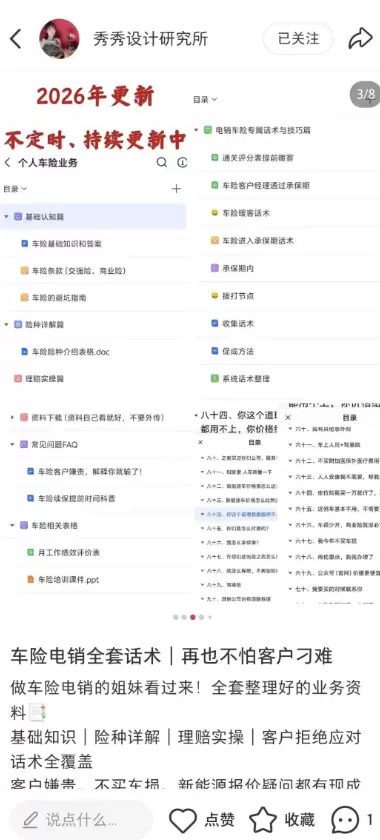The height and width of the screenshot is (840, 380).
Task: Open 车险进入承保期话术 entry
Action: pos(258,241)
